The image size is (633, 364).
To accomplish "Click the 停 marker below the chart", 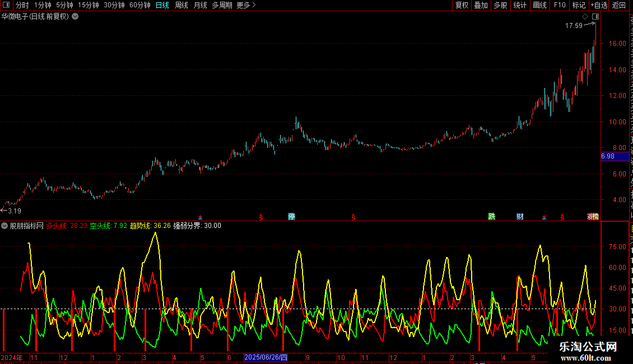I will pos(291,217).
